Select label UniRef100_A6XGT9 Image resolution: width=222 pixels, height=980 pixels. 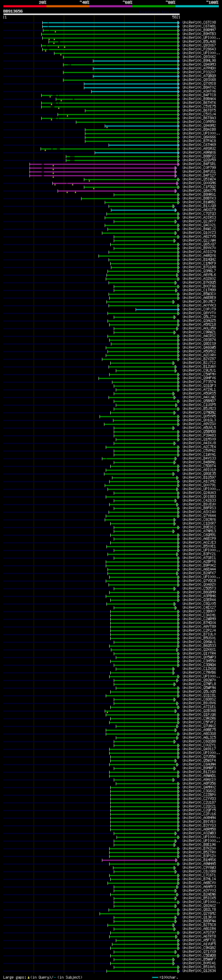tap(199, 210)
